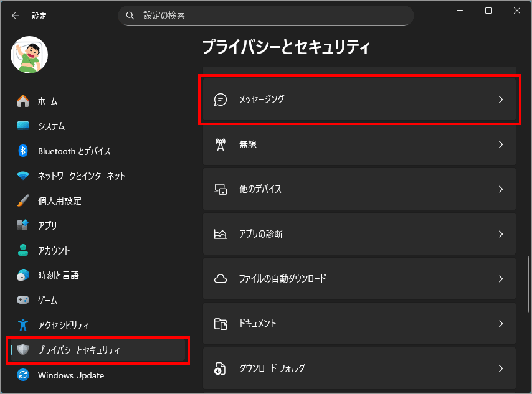532x394 pixels.
Task: Click the back arrow button
Action: (16, 16)
